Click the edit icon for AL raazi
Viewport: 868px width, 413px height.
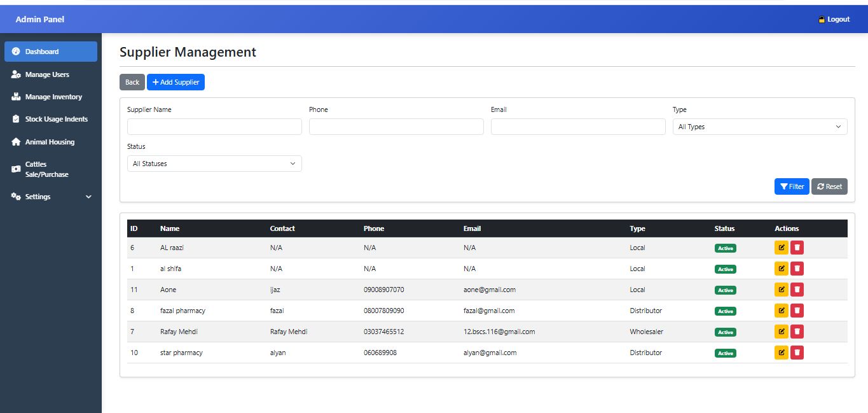tap(781, 248)
